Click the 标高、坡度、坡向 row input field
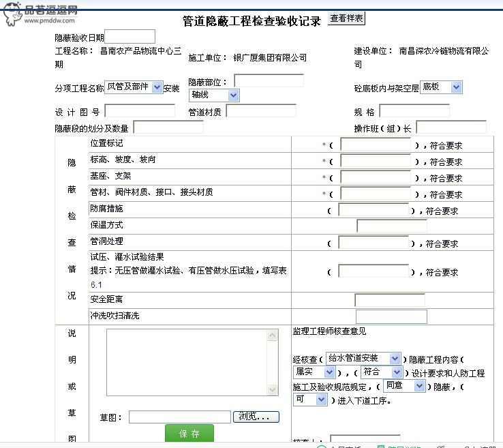This screenshot has height=448, width=503. (376, 160)
